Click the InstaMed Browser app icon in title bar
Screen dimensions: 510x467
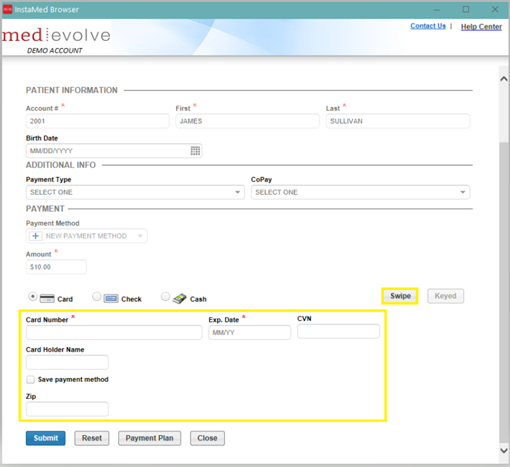[x=7, y=9]
